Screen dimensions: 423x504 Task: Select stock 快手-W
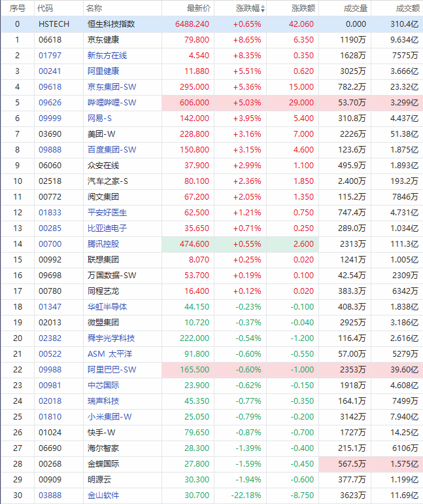point(101,433)
